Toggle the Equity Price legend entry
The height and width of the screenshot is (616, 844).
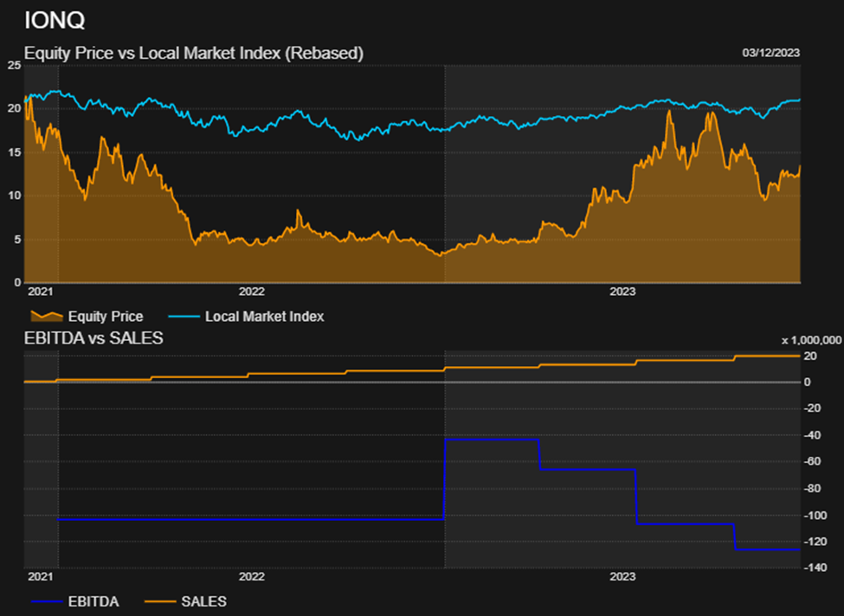[x=87, y=317]
